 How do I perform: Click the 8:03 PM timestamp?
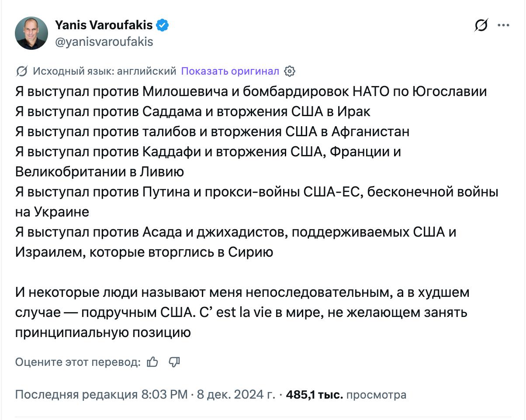pyautogui.click(x=164, y=395)
